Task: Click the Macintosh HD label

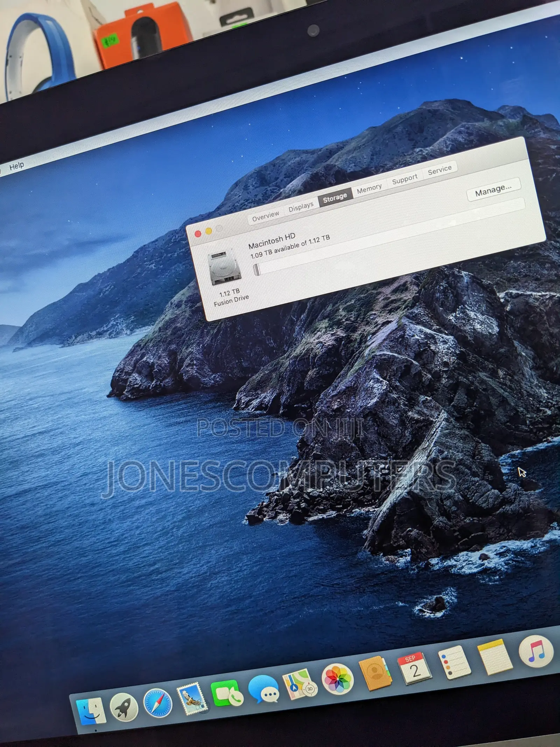Action: pyautogui.click(x=272, y=241)
